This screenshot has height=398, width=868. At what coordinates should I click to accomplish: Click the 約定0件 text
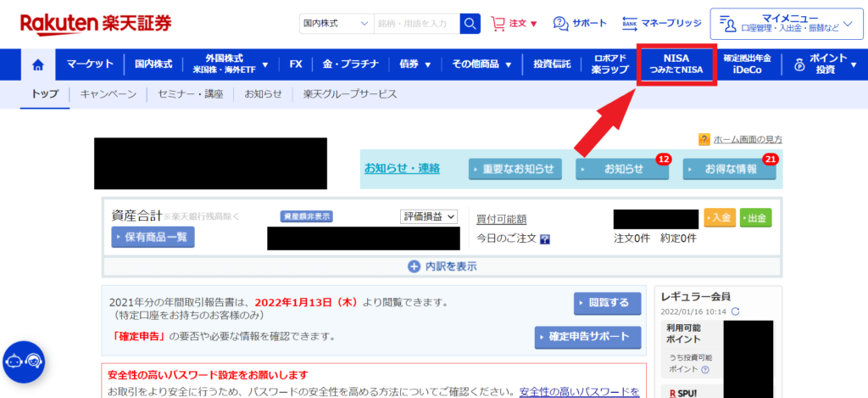678,239
